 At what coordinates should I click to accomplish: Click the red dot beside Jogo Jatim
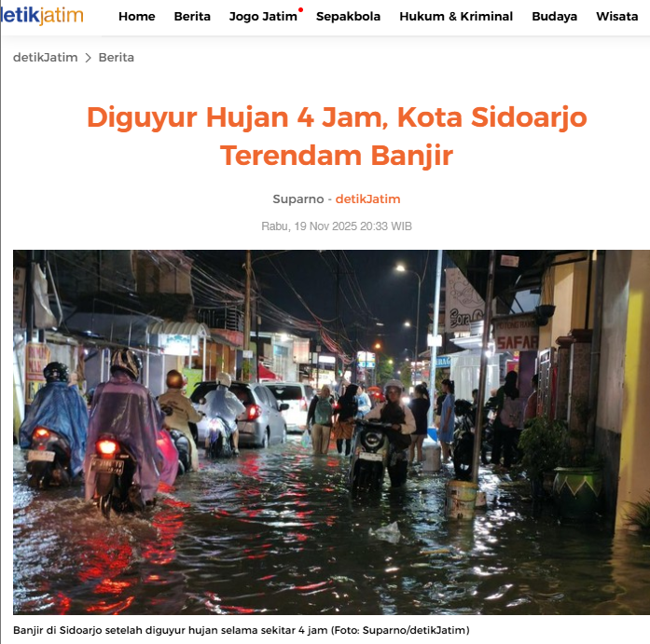coord(300,10)
